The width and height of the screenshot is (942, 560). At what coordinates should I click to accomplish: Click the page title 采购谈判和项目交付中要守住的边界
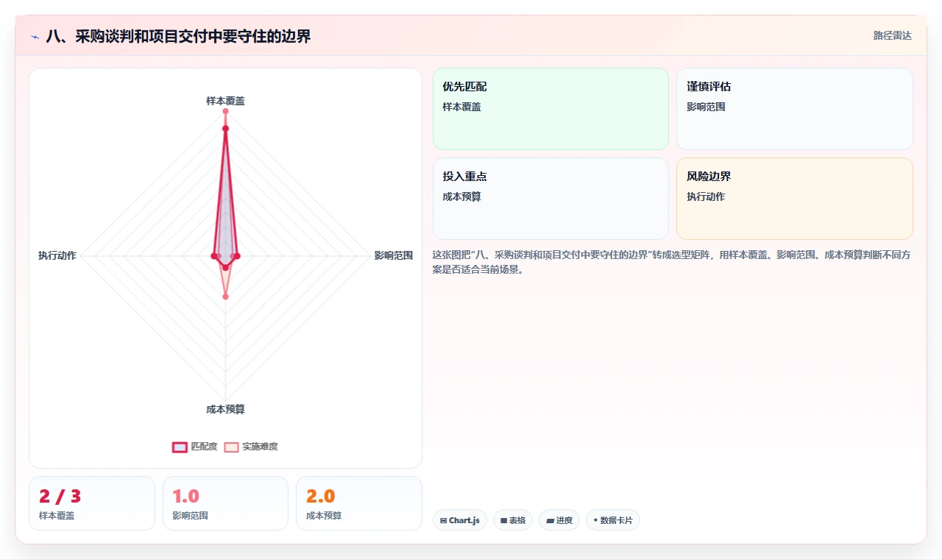pyautogui.click(x=178, y=36)
